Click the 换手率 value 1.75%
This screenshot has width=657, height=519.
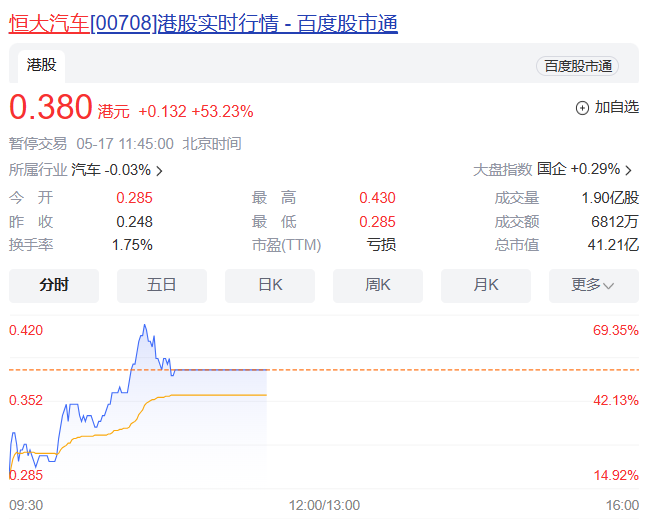[132, 245]
